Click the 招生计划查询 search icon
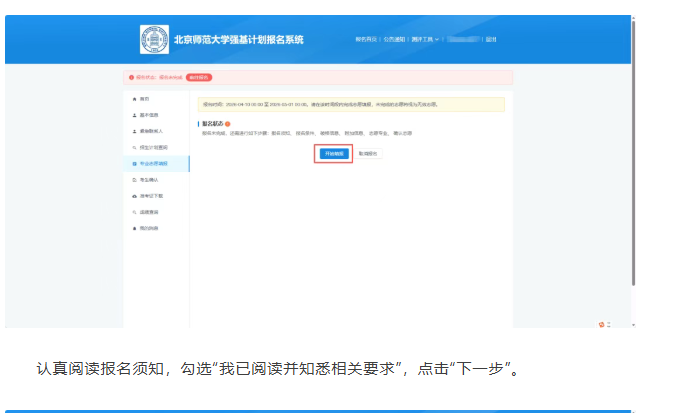This screenshot has height=413, width=683. coord(134,147)
